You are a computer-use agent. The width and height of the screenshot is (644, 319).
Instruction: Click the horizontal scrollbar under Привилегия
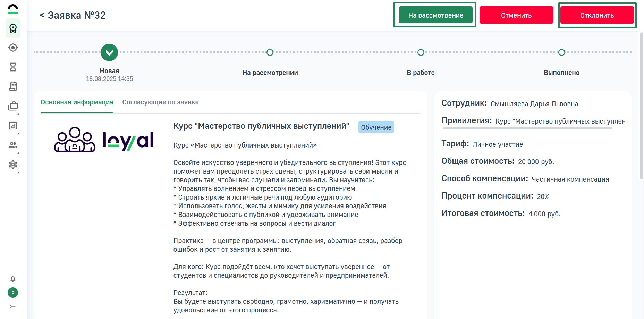(x=527, y=128)
